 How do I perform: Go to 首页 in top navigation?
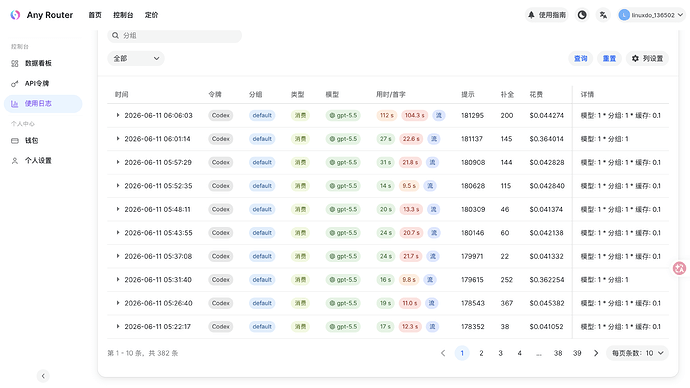[95, 15]
